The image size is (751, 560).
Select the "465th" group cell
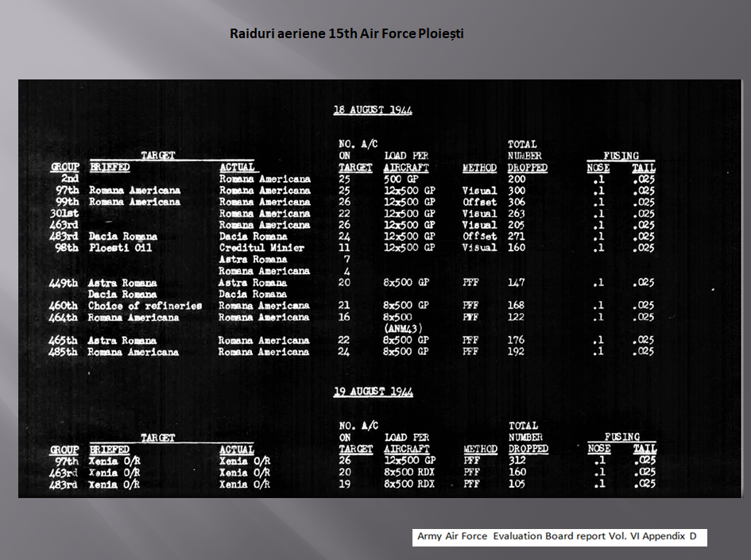63,340
